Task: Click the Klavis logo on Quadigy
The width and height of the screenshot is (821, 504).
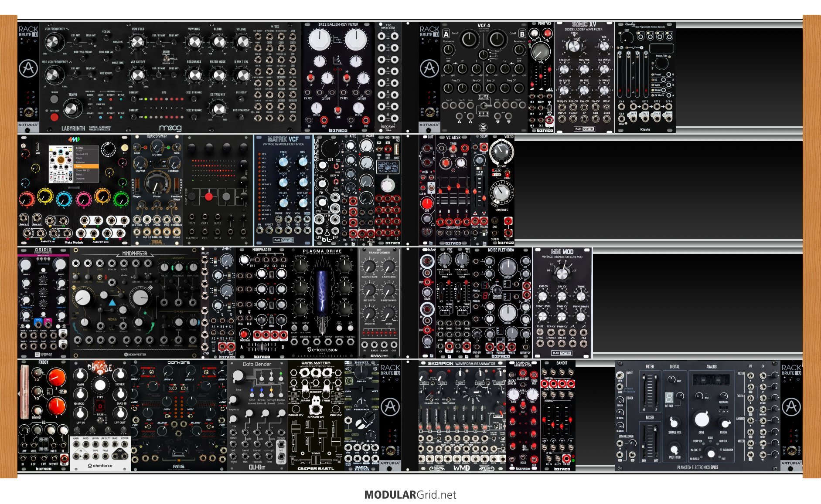Action: (x=645, y=129)
